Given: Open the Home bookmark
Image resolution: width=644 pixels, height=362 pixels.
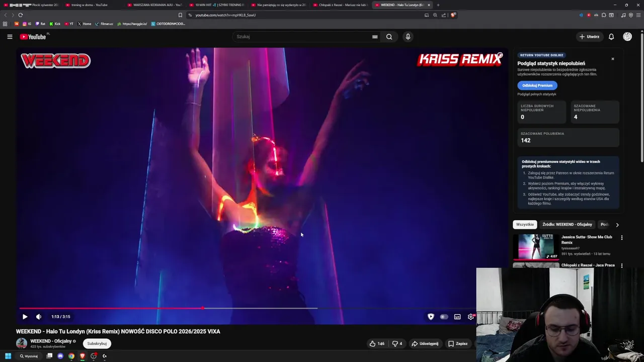Looking at the screenshot, I should pos(84,24).
